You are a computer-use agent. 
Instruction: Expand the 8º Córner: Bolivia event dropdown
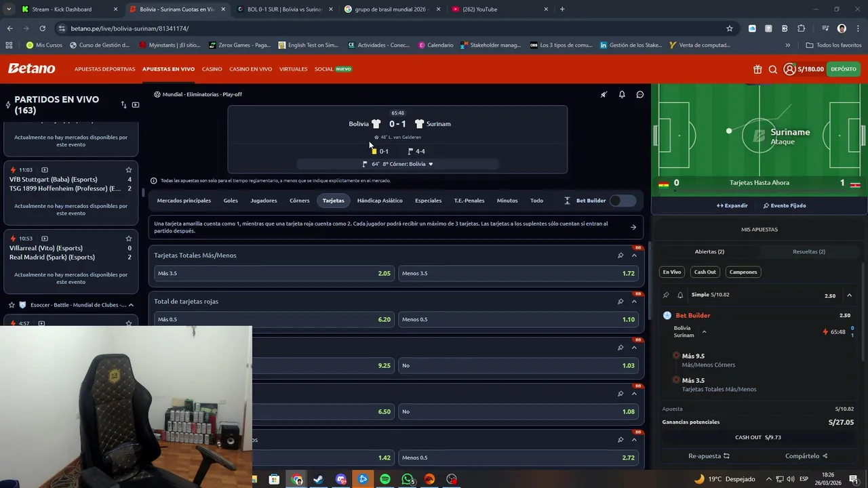431,164
